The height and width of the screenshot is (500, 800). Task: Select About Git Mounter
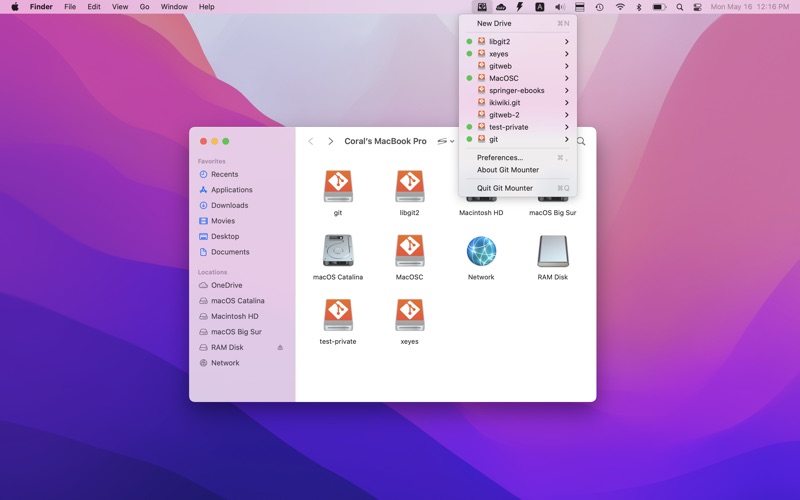[x=518, y=170]
